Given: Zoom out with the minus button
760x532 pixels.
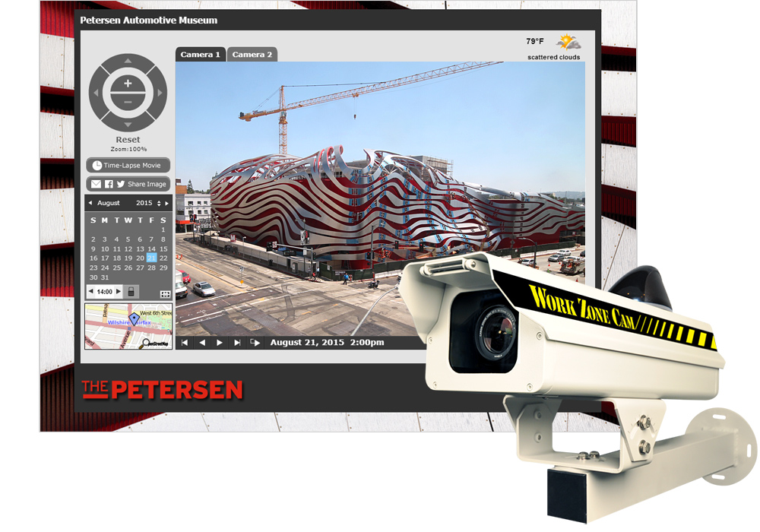Looking at the screenshot, I should coord(128,102).
